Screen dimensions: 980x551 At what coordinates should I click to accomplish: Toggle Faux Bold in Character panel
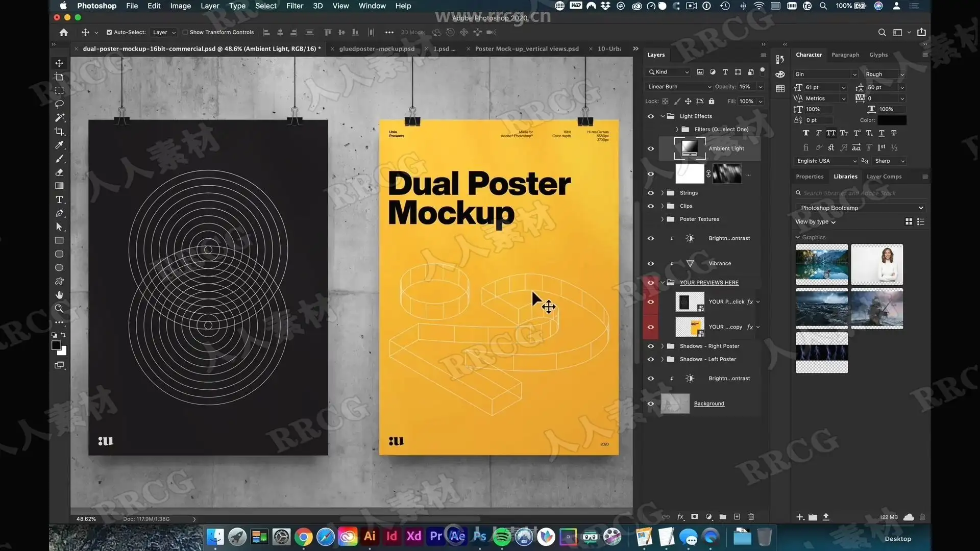click(805, 133)
